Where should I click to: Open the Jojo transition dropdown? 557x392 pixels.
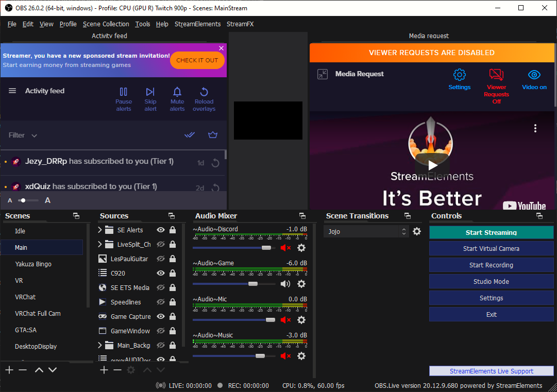click(366, 232)
